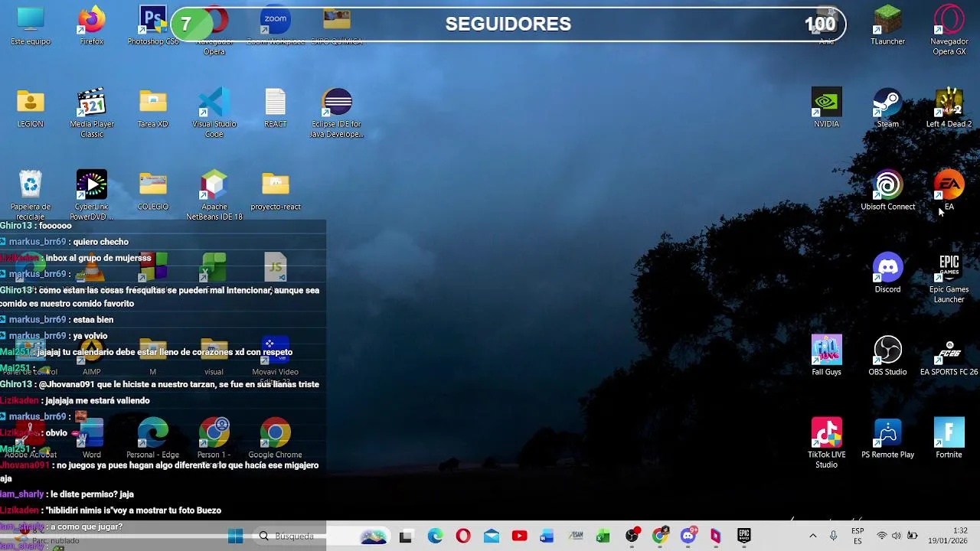Screen dimensions: 980x551
Task: Switch to Epic Games in the taskbar
Action: point(744,536)
